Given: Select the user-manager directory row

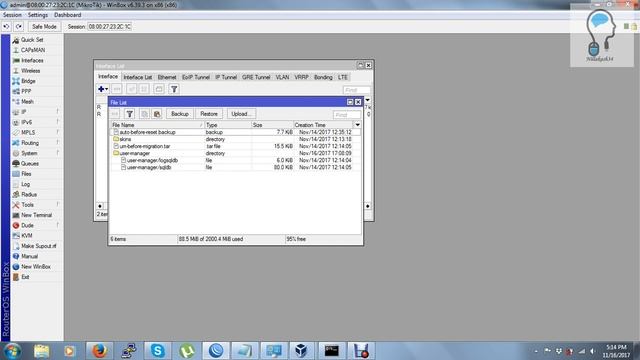Looking at the screenshot, I should point(235,153).
